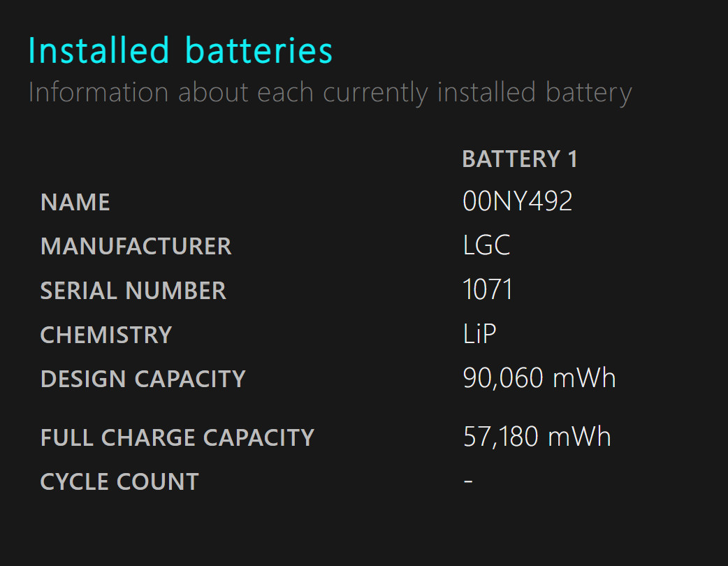728x566 pixels.
Task: Click the BATTERY 1 column header
Action: (x=520, y=159)
